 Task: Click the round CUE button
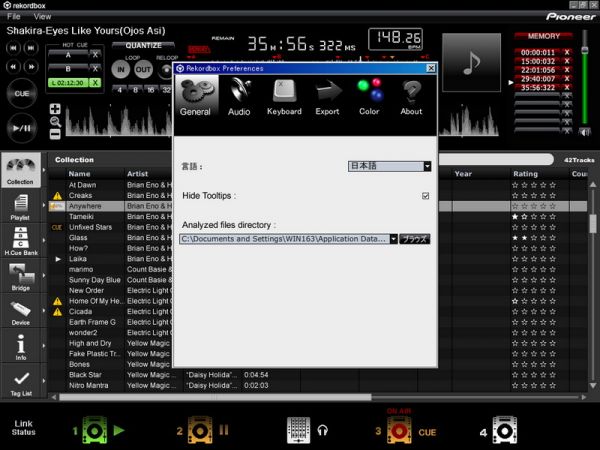coord(22,93)
